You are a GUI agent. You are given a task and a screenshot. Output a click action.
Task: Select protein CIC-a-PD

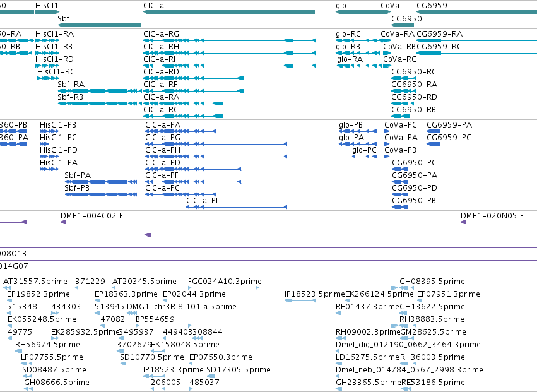click(x=193, y=169)
